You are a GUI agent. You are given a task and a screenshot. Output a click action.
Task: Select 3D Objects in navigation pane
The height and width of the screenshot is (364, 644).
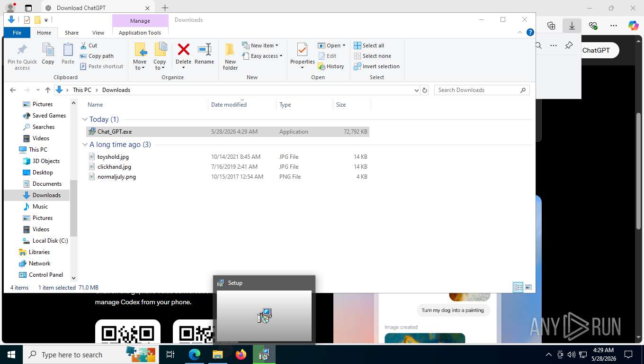click(x=41, y=161)
